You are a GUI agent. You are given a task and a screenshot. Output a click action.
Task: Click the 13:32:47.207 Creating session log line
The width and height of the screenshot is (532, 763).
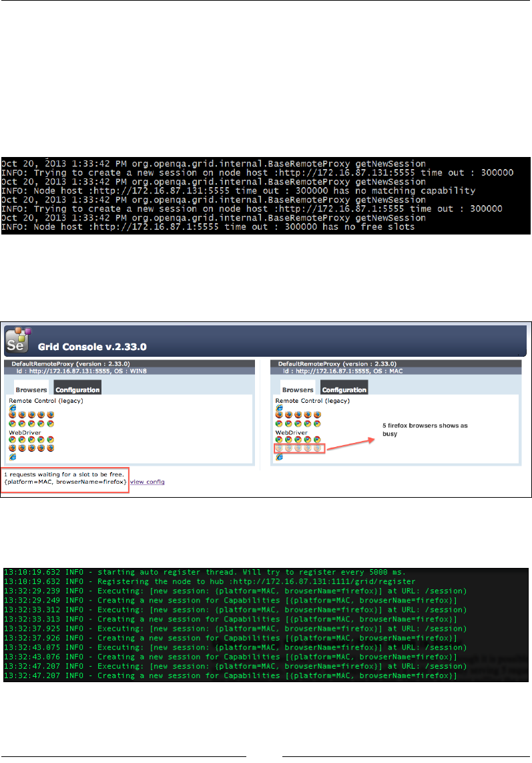230,675
